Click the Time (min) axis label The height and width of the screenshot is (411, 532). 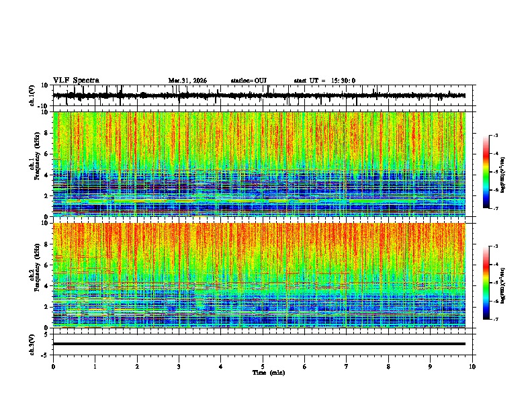pos(269,373)
